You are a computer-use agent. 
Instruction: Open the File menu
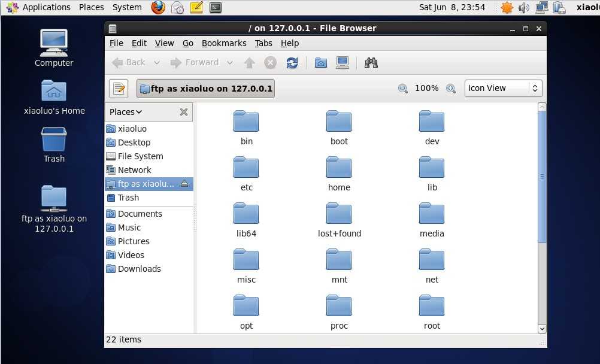click(x=116, y=43)
